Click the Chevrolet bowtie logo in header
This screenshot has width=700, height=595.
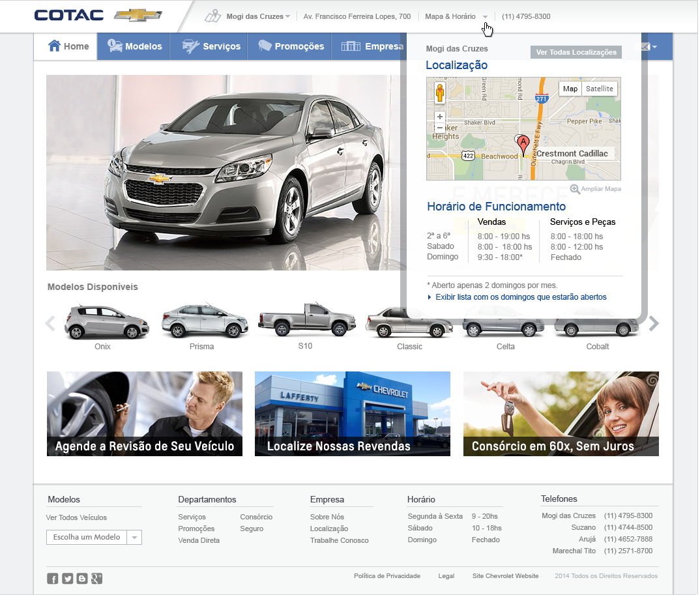click(138, 16)
